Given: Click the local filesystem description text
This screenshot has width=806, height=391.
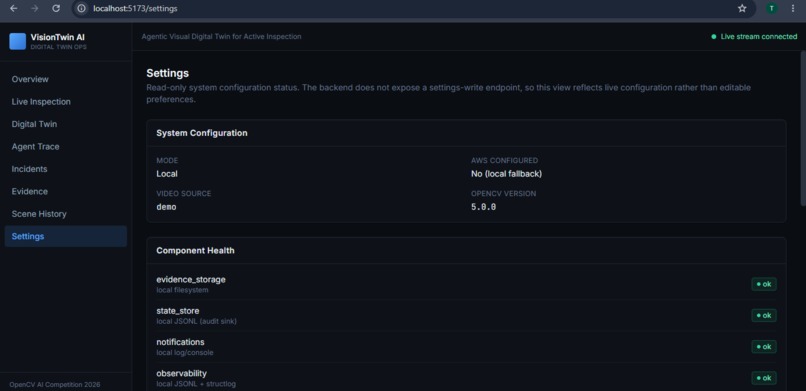Looking at the screenshot, I should (x=182, y=290).
